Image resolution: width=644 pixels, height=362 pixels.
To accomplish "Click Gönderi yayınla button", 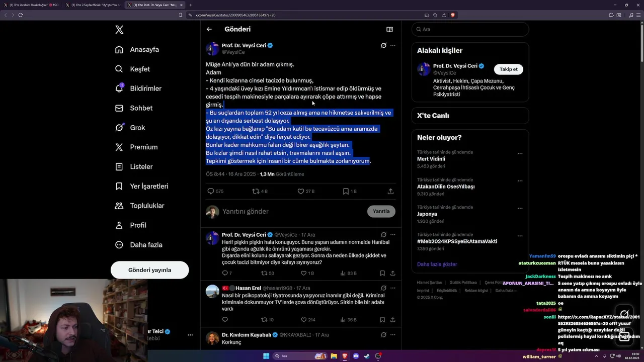I will pyautogui.click(x=149, y=270).
